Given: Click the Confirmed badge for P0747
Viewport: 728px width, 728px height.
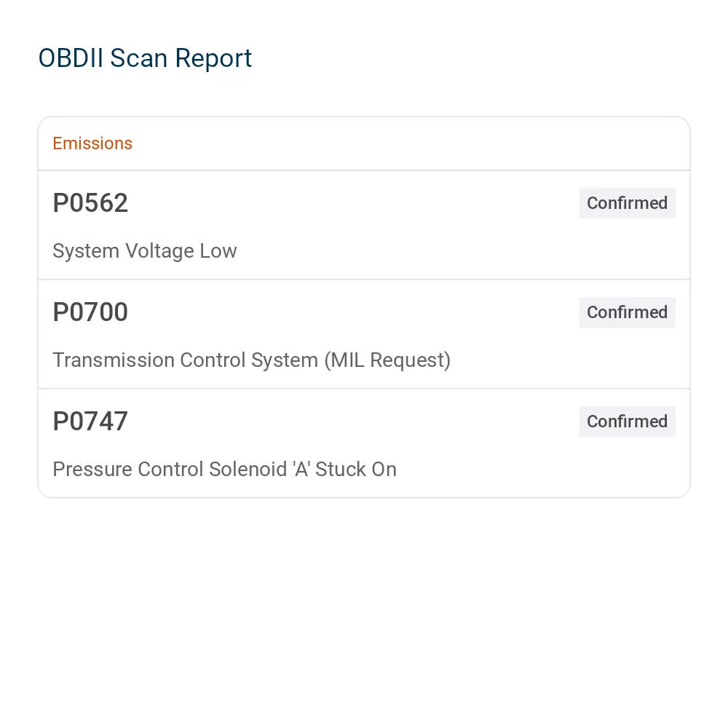Looking at the screenshot, I should [627, 422].
